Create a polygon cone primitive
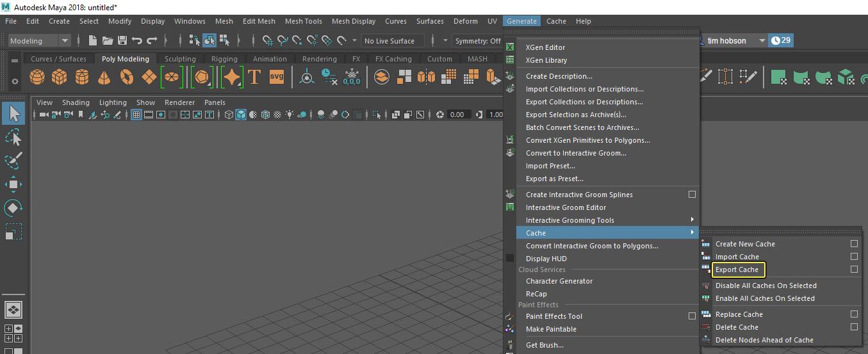The height and width of the screenshot is (354, 868). pos(104,77)
